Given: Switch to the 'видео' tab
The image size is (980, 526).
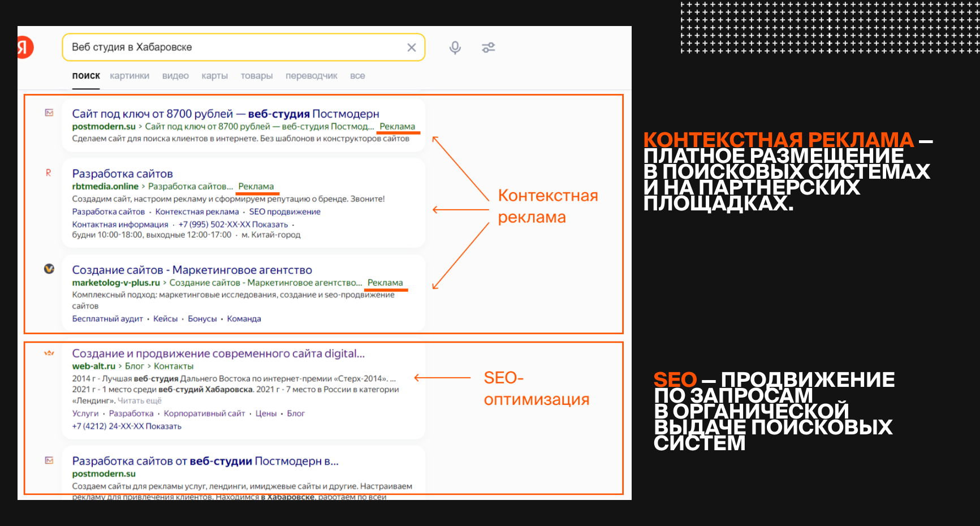Looking at the screenshot, I should 175,76.
